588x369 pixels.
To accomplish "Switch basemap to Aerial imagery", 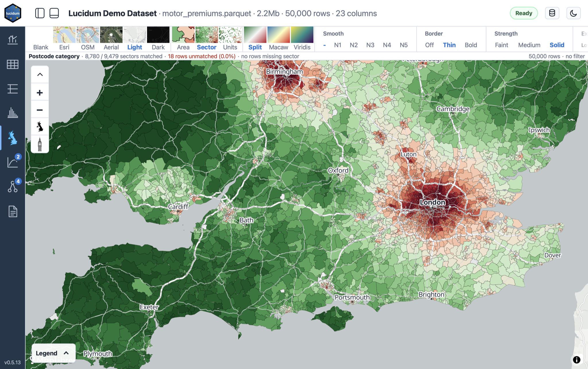I will tap(111, 39).
